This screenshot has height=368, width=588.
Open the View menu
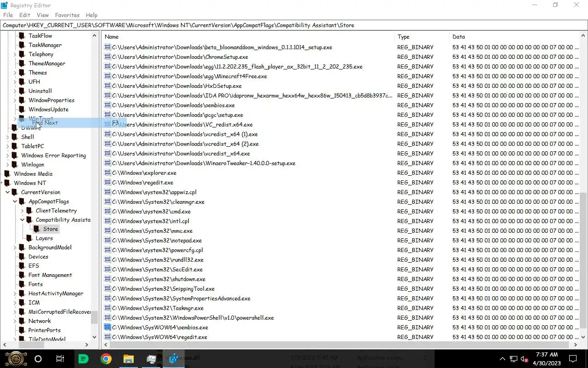pyautogui.click(x=43, y=15)
